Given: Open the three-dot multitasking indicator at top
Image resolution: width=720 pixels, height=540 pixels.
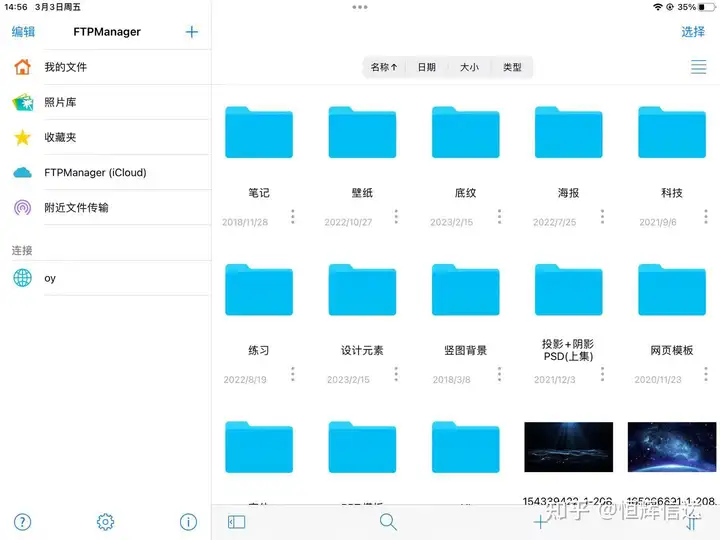Looking at the screenshot, I should point(360,7).
